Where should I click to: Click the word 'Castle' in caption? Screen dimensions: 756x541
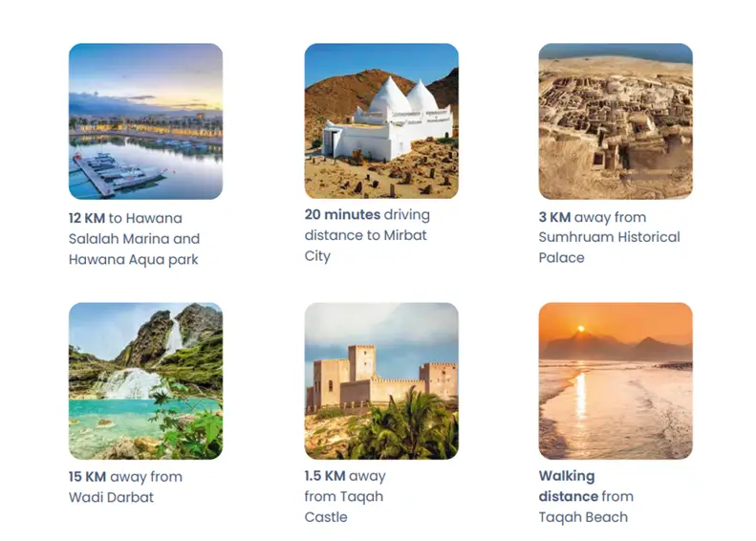[x=326, y=517]
